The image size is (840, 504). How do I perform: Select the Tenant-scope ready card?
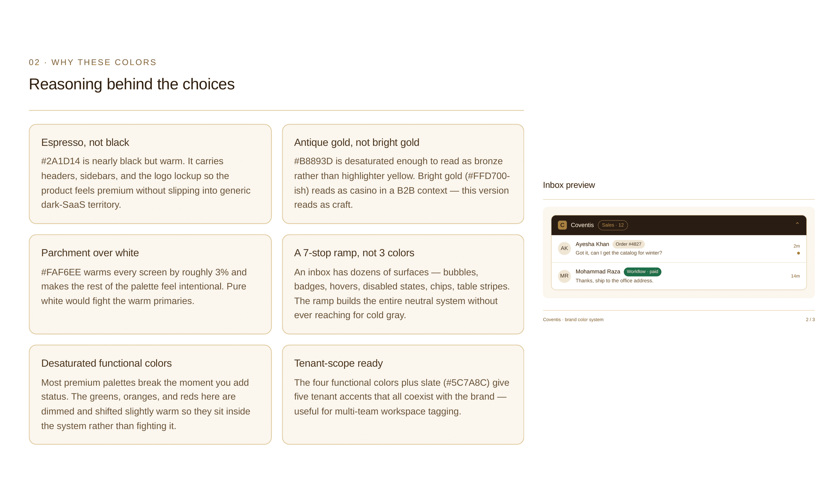pos(403,394)
